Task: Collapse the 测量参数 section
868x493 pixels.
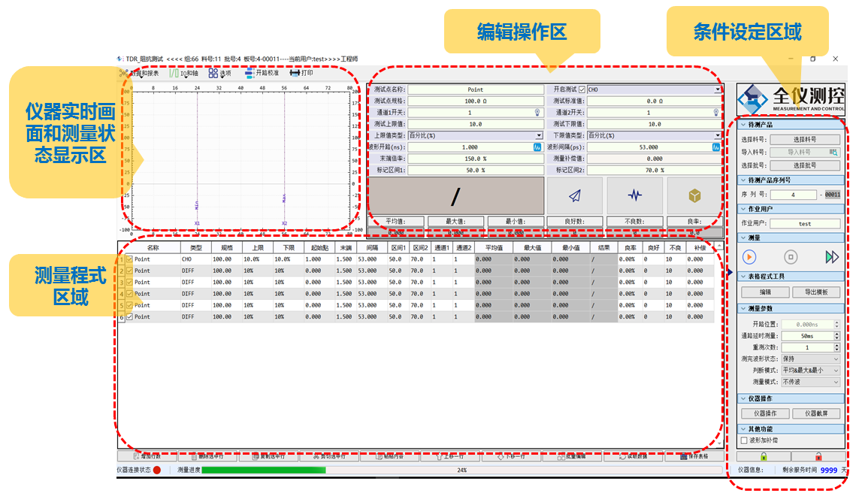Action: tap(742, 309)
